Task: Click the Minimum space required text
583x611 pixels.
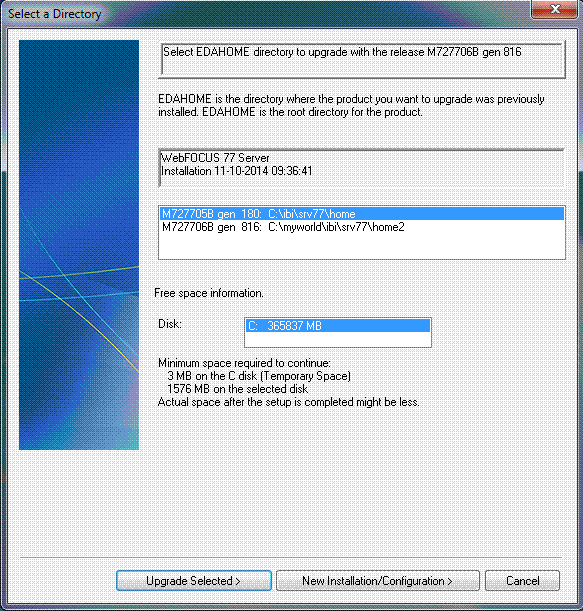Action: click(x=244, y=363)
